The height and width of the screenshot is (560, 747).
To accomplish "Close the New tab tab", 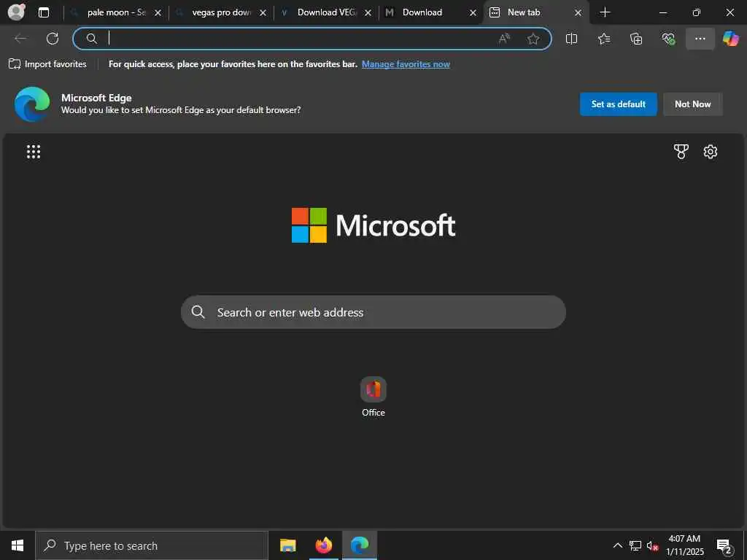I will (578, 13).
